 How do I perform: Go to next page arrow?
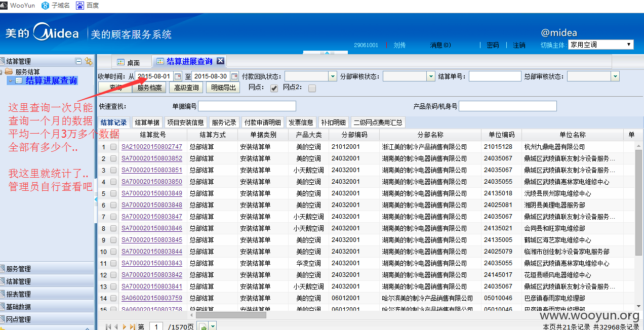[x=125, y=327]
